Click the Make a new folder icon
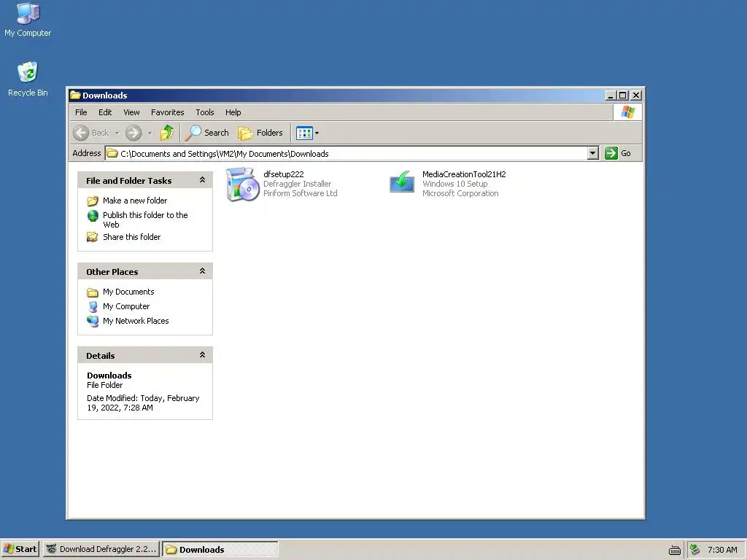747x560 pixels. [93, 201]
